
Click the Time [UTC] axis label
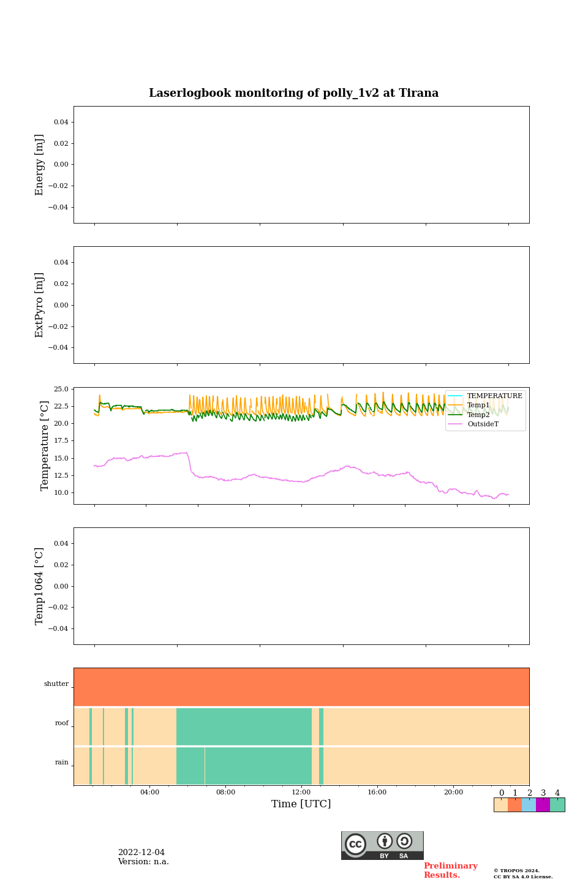point(301,804)
